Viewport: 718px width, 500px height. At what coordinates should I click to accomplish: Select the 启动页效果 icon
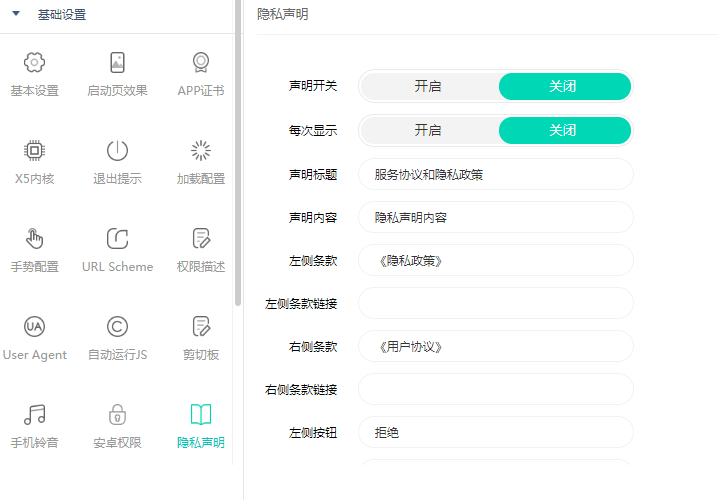[x=117, y=62]
